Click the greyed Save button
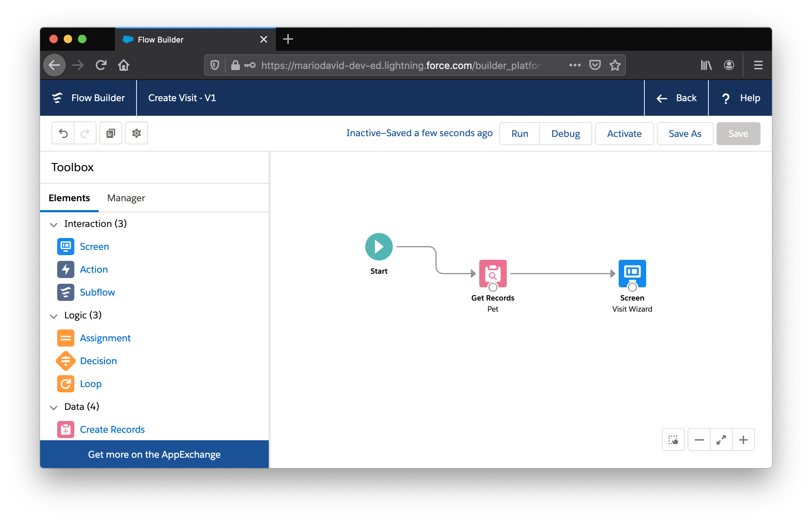 [738, 134]
